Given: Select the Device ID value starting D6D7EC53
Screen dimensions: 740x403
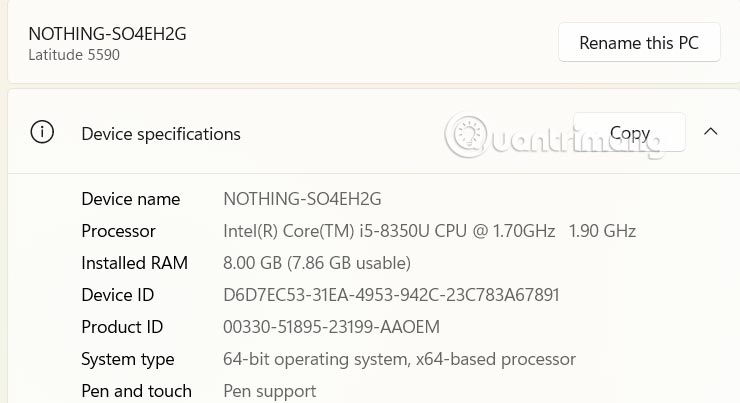Looking at the screenshot, I should point(391,295).
